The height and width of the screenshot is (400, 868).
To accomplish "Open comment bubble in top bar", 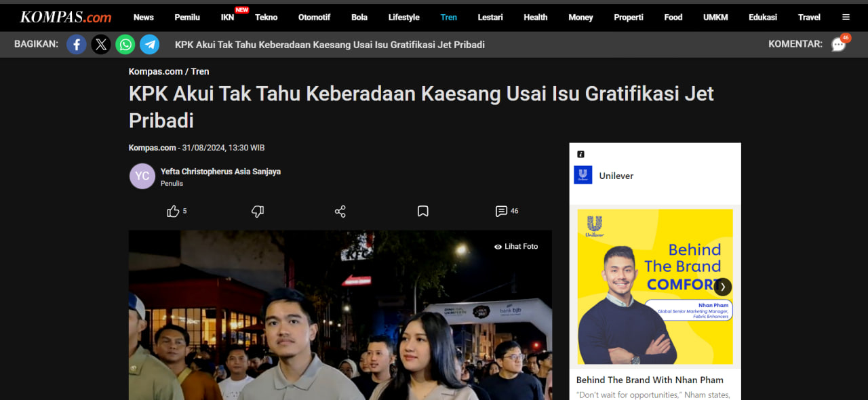I will click(839, 45).
